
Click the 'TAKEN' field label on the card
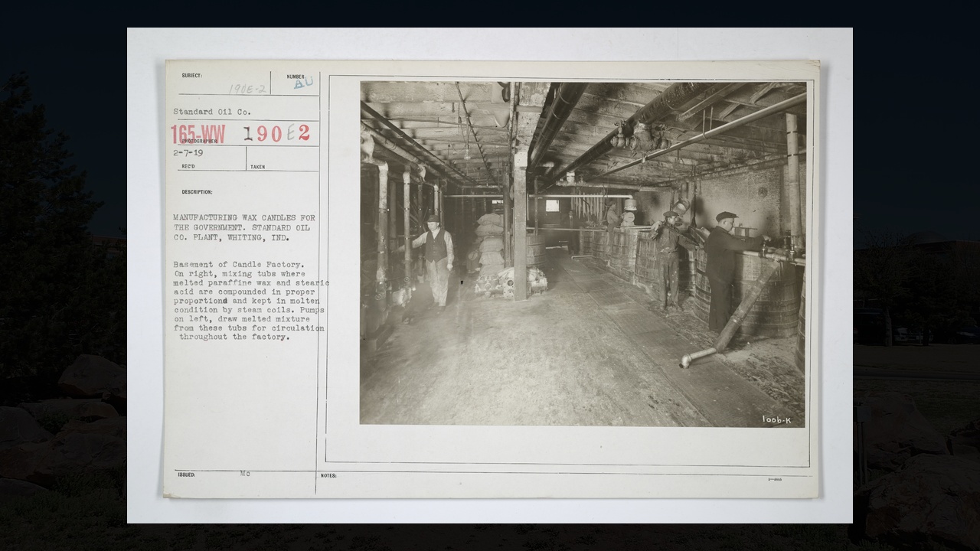click(x=257, y=167)
